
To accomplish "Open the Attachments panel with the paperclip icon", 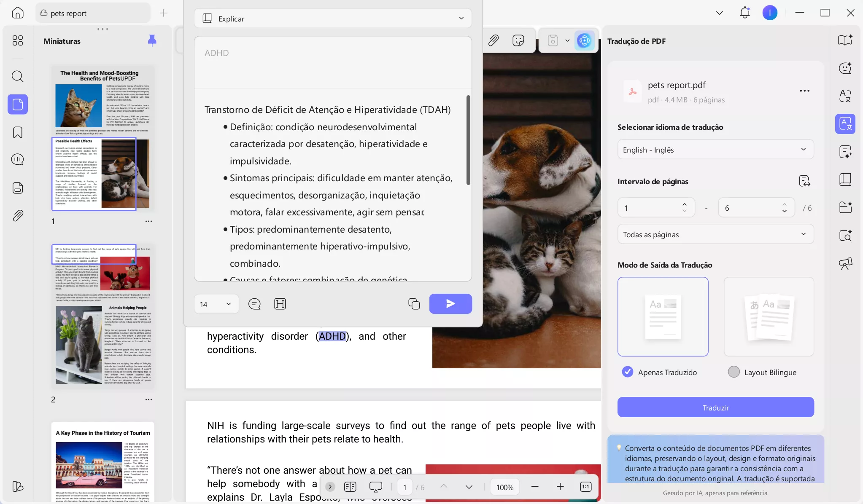I will (x=17, y=215).
